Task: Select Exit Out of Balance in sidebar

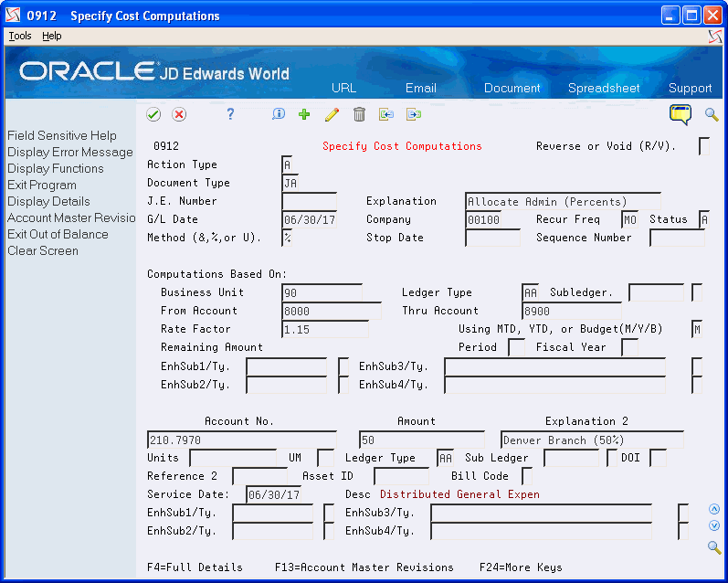Action: [58, 234]
